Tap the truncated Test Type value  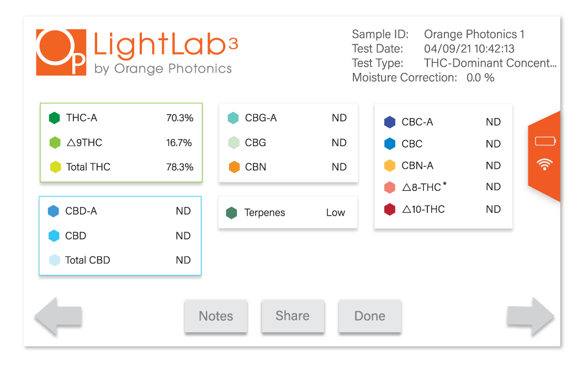tap(490, 63)
